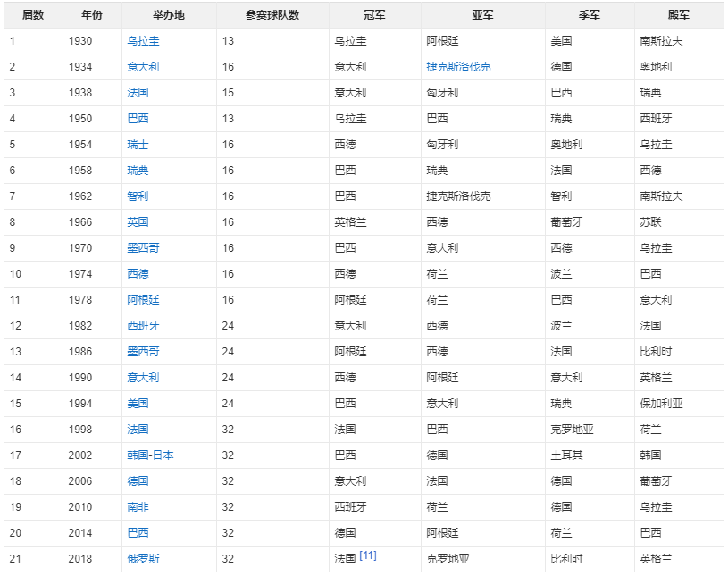Open the 意大利 host link for 1934
The width and height of the screenshot is (728, 576).
click(x=144, y=67)
